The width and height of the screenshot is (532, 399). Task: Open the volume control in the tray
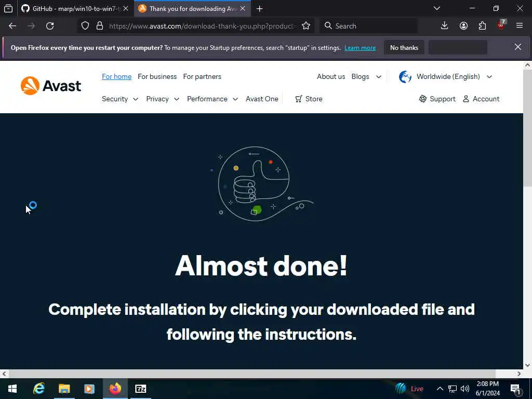(x=465, y=389)
